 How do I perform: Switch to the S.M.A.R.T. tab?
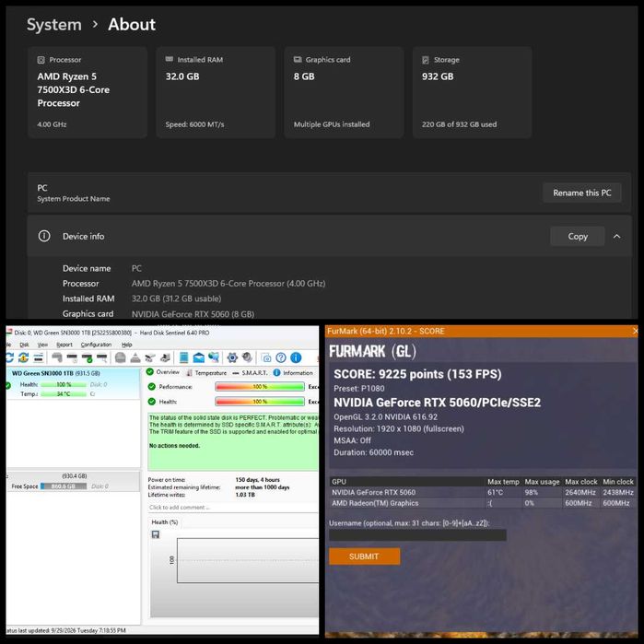point(250,372)
